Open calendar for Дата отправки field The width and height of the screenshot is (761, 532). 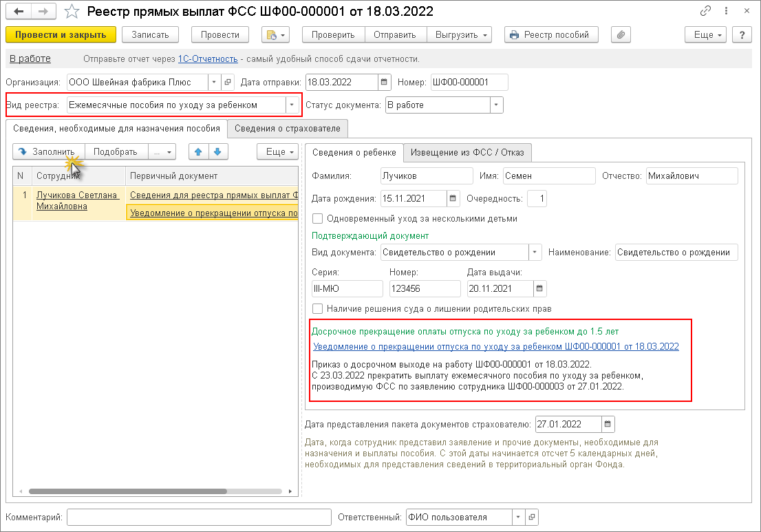(x=385, y=83)
